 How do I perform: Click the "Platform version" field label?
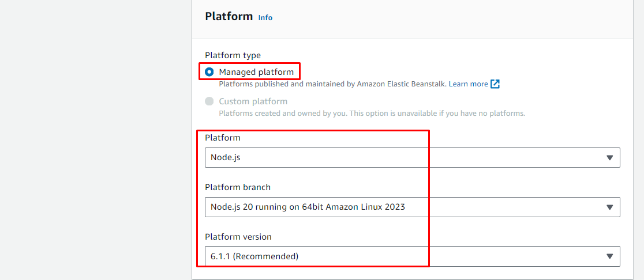point(238,237)
